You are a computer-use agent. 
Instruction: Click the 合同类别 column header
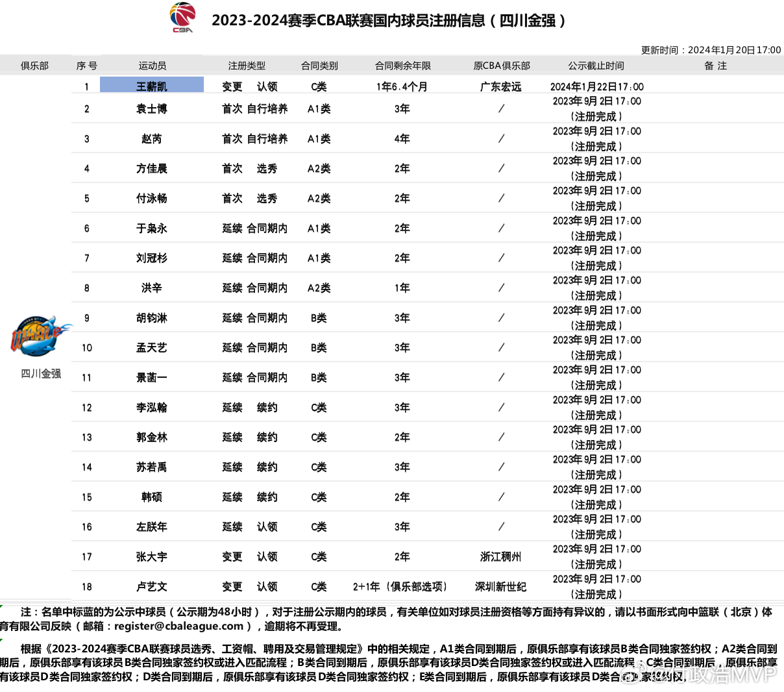319,66
